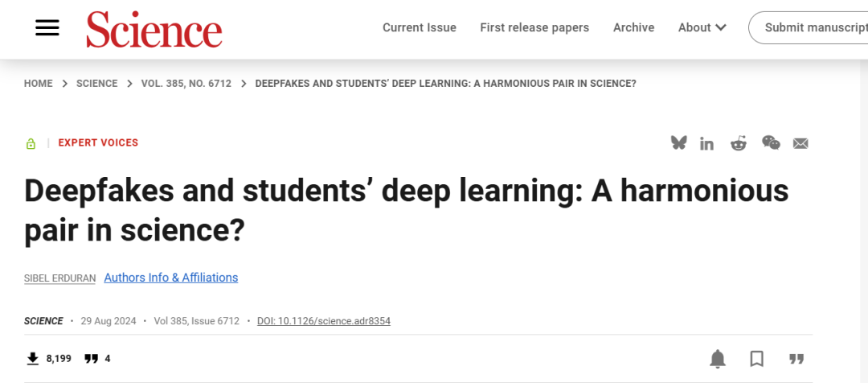Click Submit manuscript button

[812, 27]
